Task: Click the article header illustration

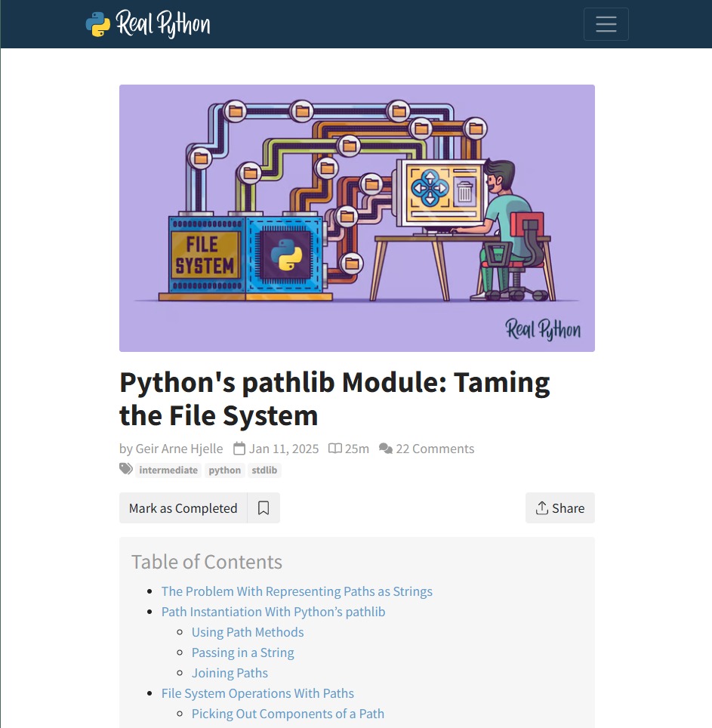Action: pyautogui.click(x=357, y=218)
